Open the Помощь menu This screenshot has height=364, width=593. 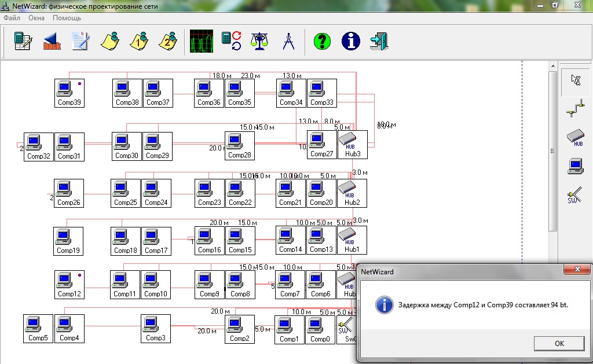[x=67, y=18]
